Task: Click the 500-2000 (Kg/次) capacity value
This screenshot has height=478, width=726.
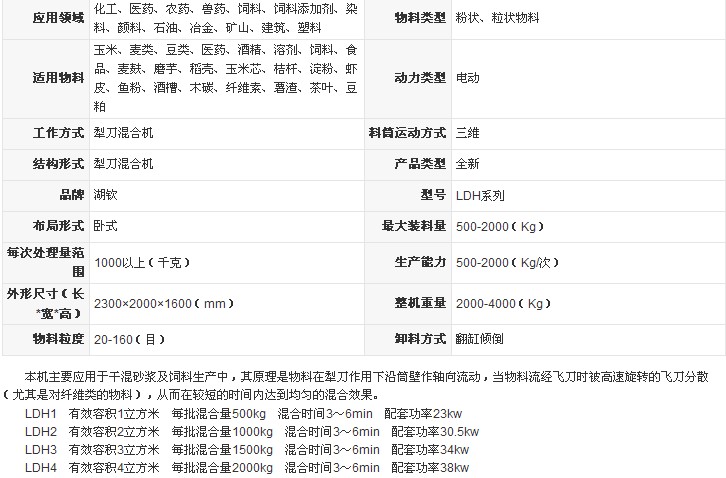Action: tap(504, 263)
